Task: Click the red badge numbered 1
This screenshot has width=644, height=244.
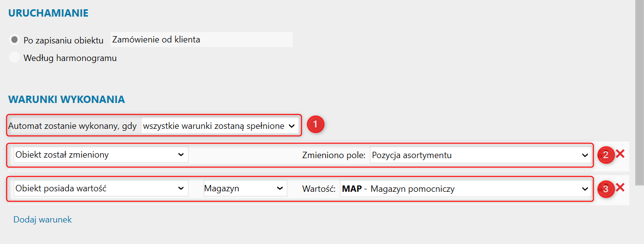Action: tap(315, 125)
